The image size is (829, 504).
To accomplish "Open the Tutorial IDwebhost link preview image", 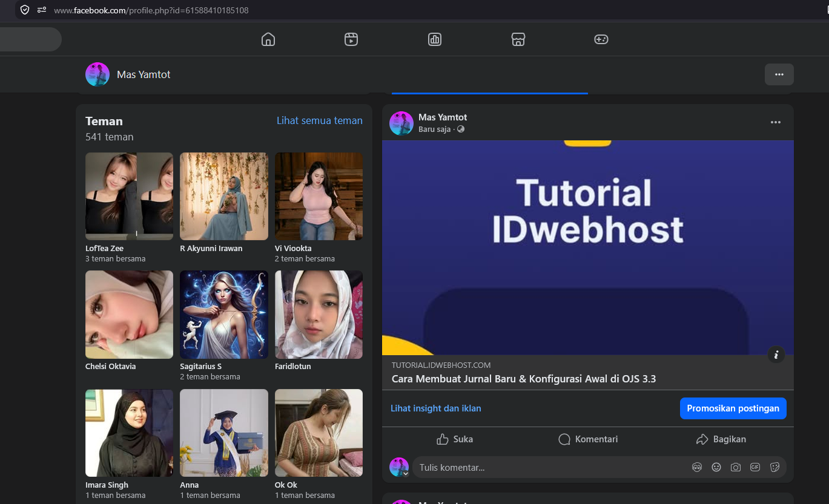I will (x=587, y=247).
